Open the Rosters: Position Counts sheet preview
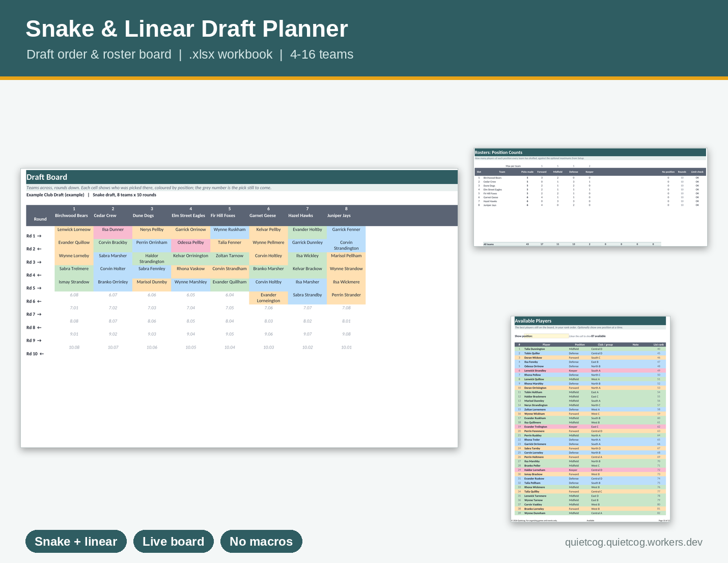 [591, 197]
